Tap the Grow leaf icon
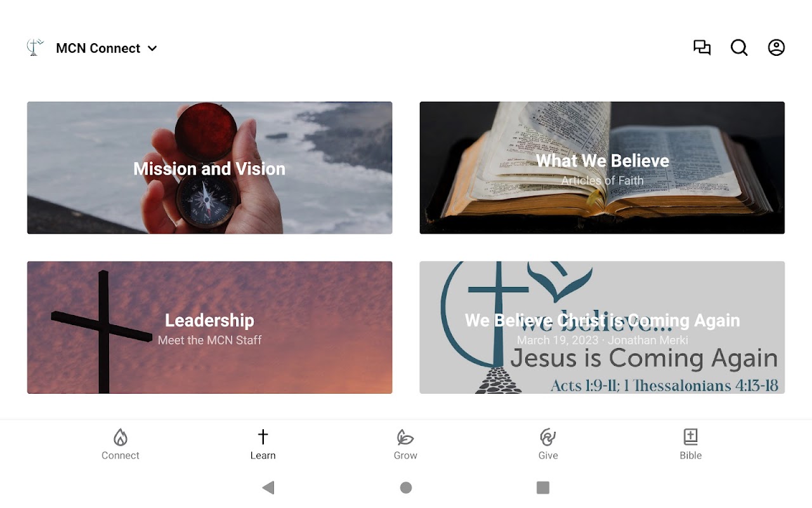This screenshot has height=508, width=812. pyautogui.click(x=405, y=437)
